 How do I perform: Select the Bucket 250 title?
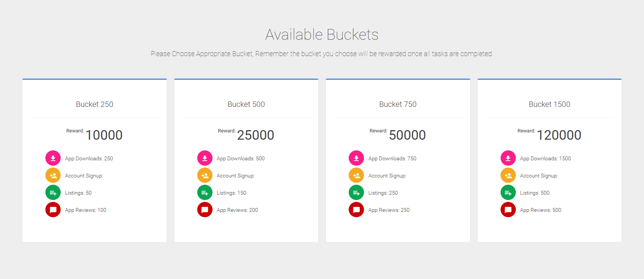(95, 104)
